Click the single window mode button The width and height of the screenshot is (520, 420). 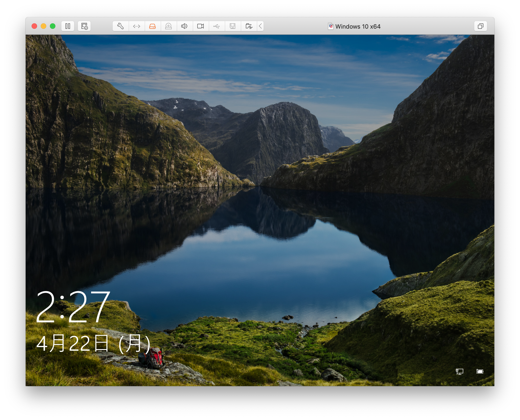481,26
